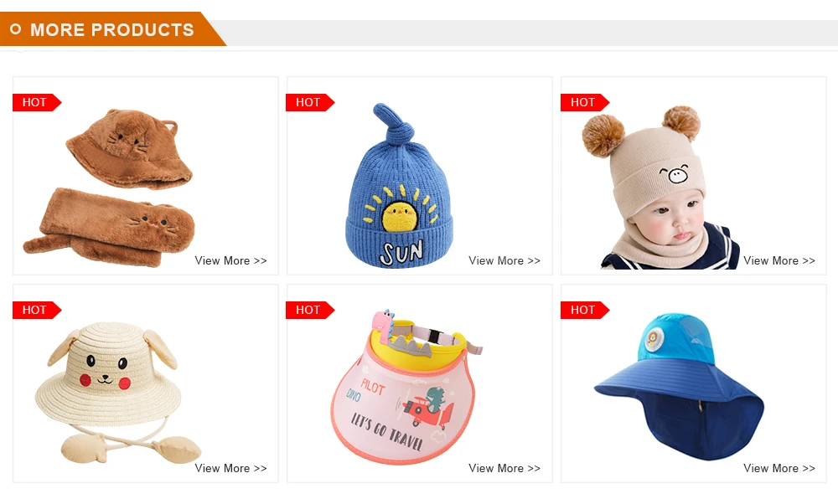Open the blue neck-flap sun hat image

680,387
